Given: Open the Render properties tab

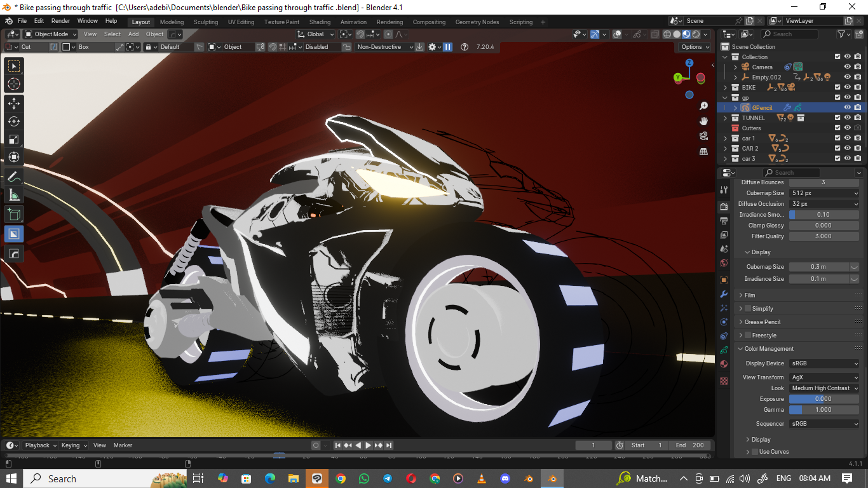Looking at the screenshot, I should (x=724, y=207).
